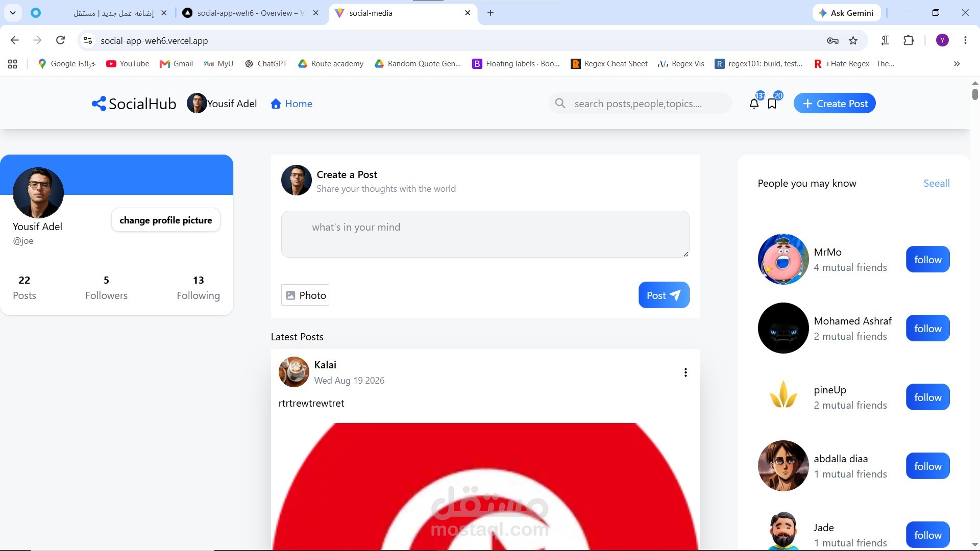Click the 22 Posts stat

point(24,288)
